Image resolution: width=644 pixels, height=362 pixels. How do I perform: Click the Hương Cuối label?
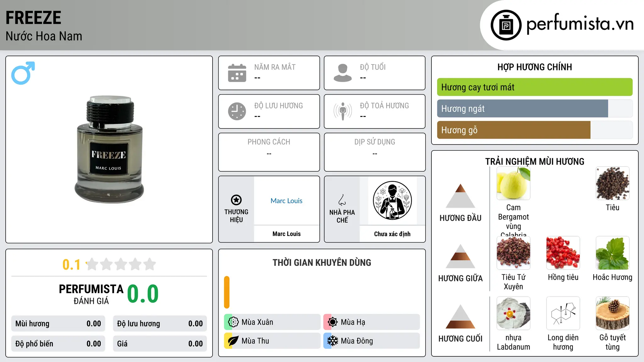[460, 339]
